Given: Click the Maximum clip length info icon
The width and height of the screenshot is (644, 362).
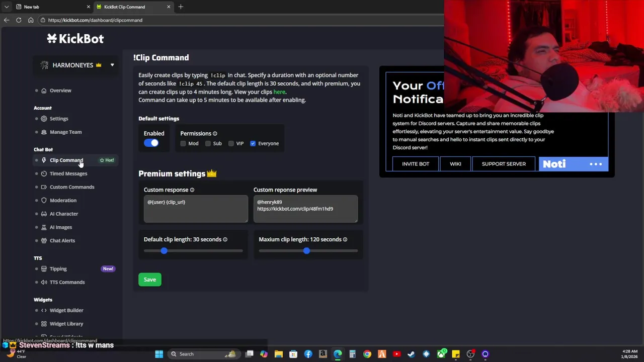Looking at the screenshot, I should click(345, 239).
